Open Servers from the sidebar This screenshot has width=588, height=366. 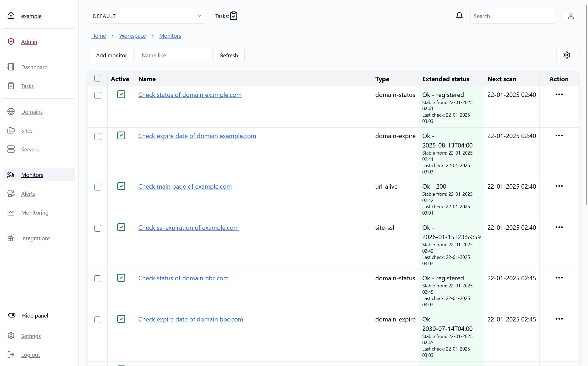pyautogui.click(x=30, y=149)
